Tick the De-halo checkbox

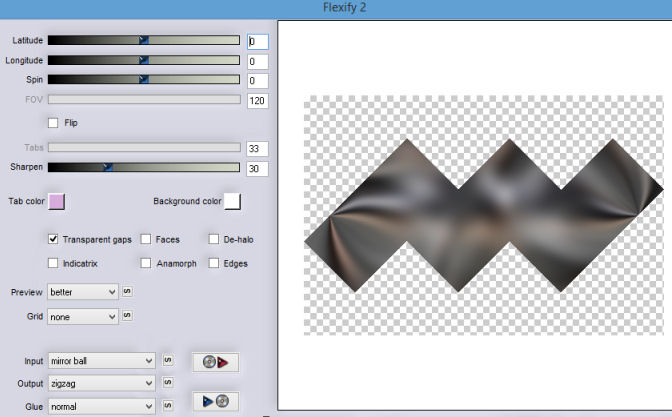coord(213,239)
